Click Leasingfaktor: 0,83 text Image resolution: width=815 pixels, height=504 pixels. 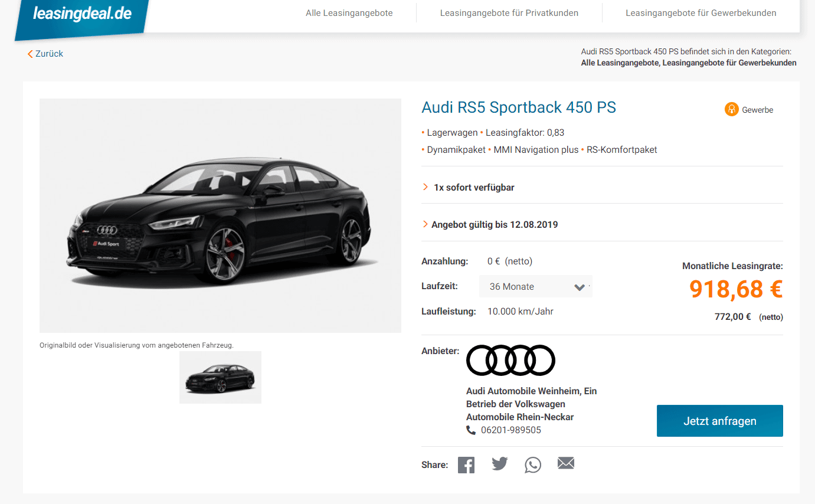(525, 133)
